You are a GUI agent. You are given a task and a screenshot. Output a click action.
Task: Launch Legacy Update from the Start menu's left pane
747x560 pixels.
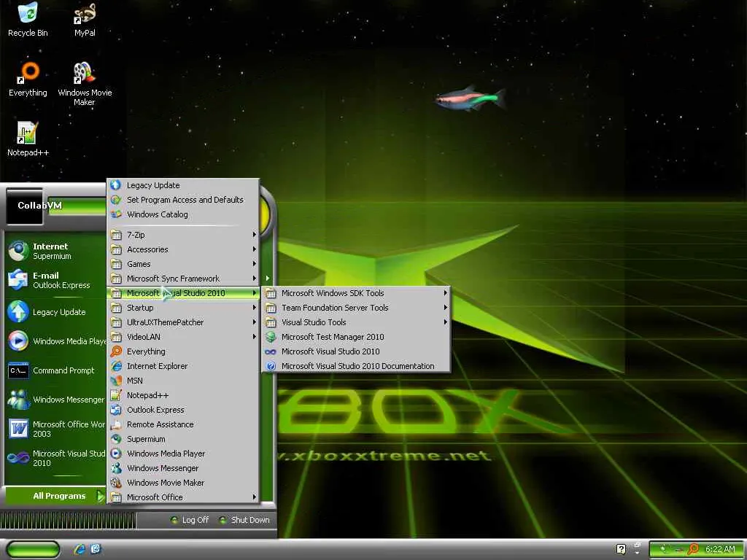tap(55, 312)
